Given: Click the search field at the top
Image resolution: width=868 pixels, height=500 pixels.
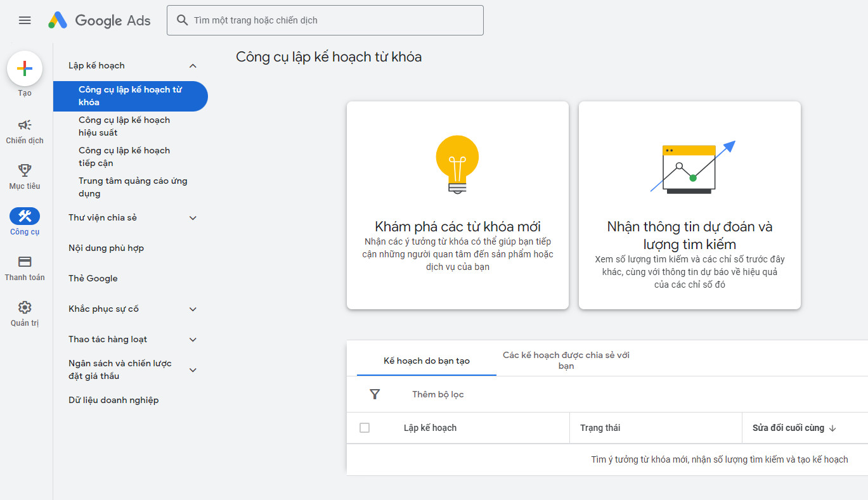Looking at the screenshot, I should click(x=325, y=20).
